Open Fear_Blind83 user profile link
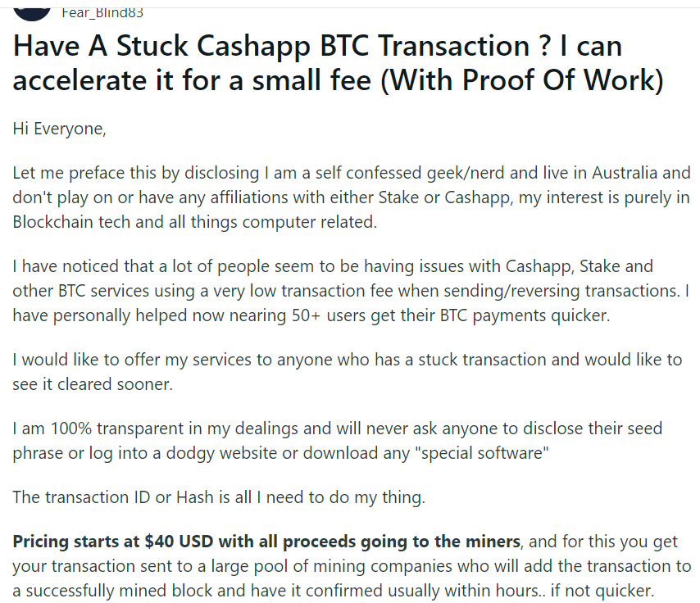 pyautogui.click(x=102, y=13)
